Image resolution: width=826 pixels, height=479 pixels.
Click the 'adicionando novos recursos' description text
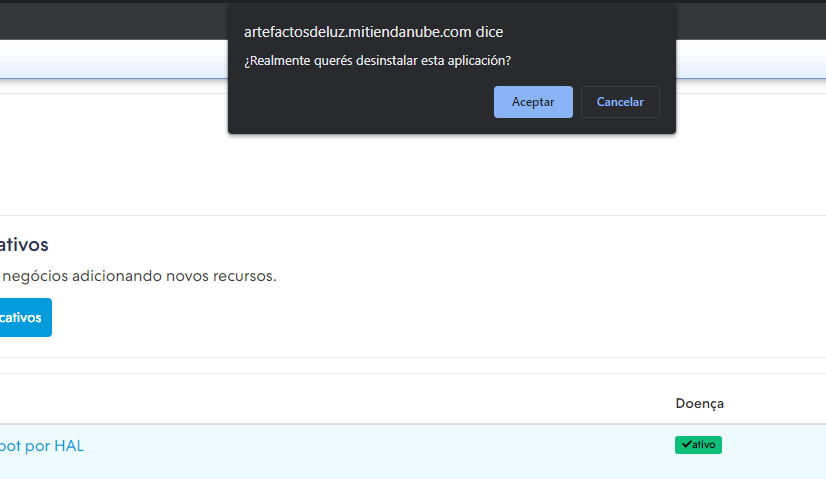coord(180,276)
